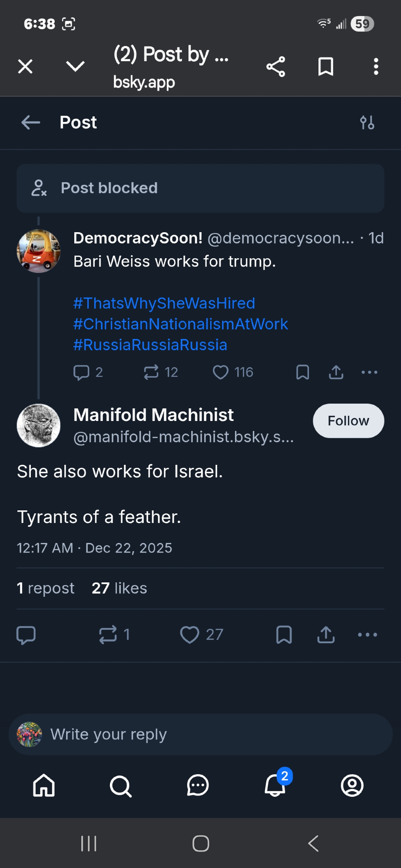Bookmark page in browser toolbar

[326, 67]
